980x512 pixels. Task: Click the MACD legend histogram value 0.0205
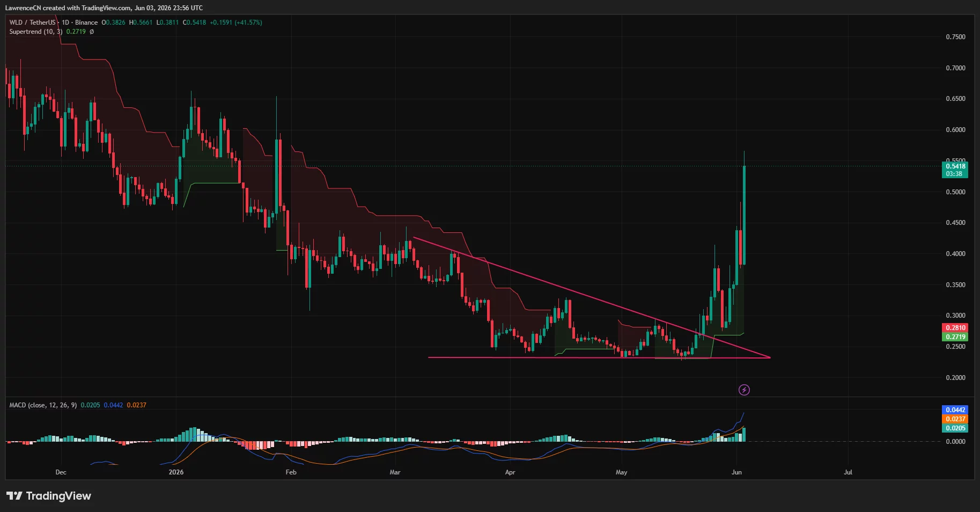click(x=90, y=405)
